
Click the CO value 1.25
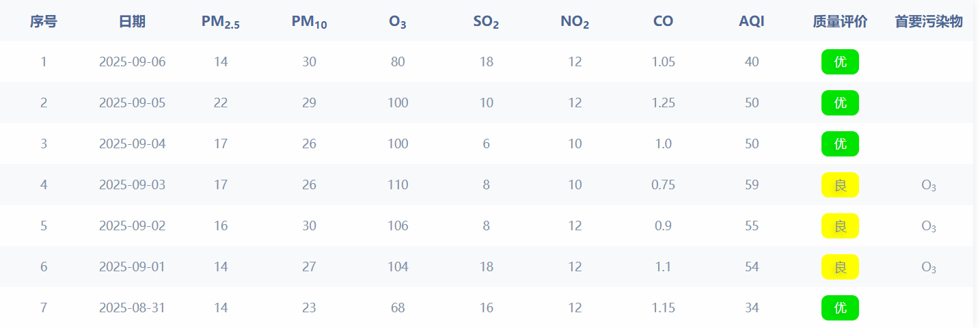(663, 102)
